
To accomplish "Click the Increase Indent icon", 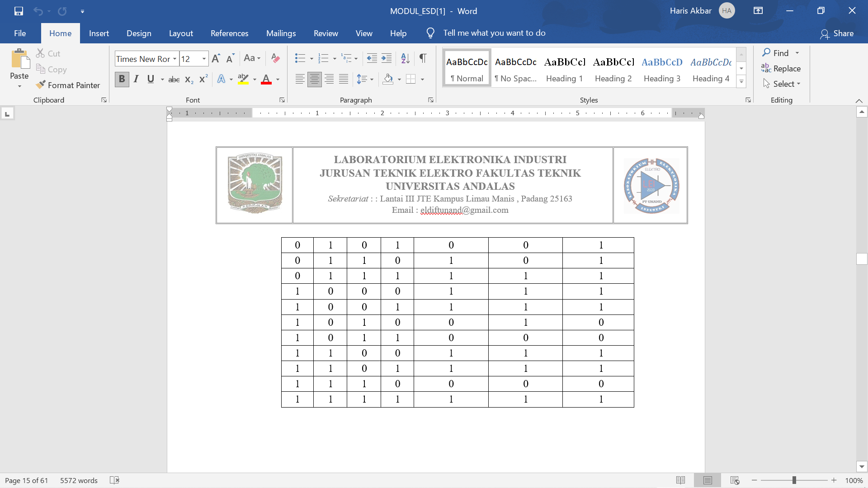I will click(387, 58).
